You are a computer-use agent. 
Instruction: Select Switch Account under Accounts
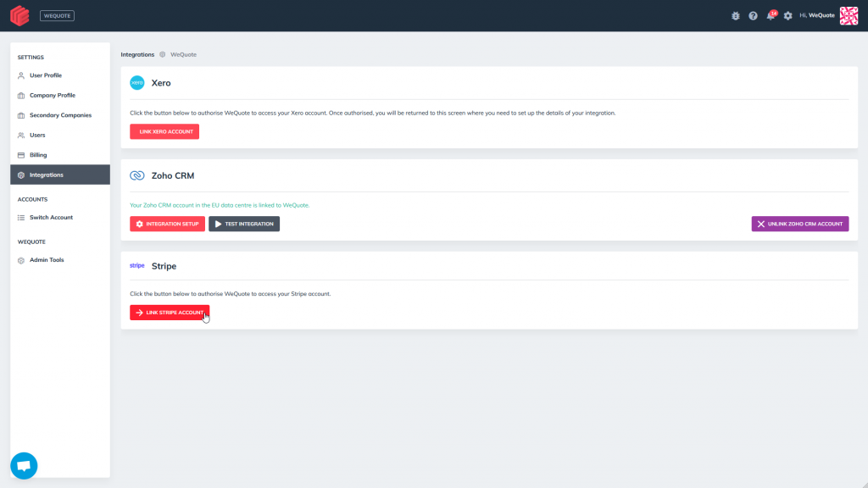pyautogui.click(x=51, y=218)
